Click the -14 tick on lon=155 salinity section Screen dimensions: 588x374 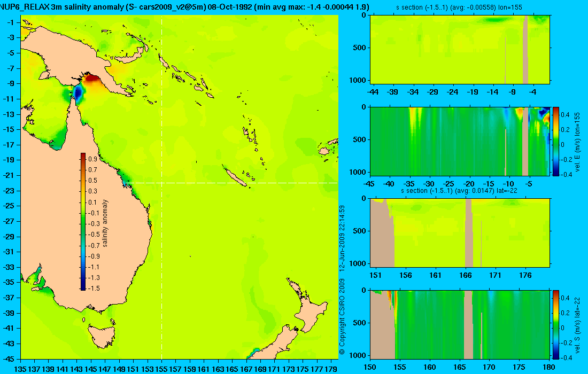tap(492, 92)
